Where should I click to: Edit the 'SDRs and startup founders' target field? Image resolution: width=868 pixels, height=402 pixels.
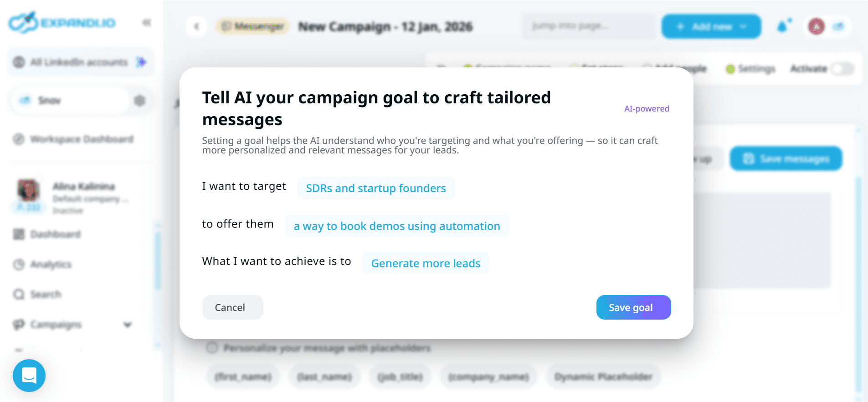tap(376, 188)
